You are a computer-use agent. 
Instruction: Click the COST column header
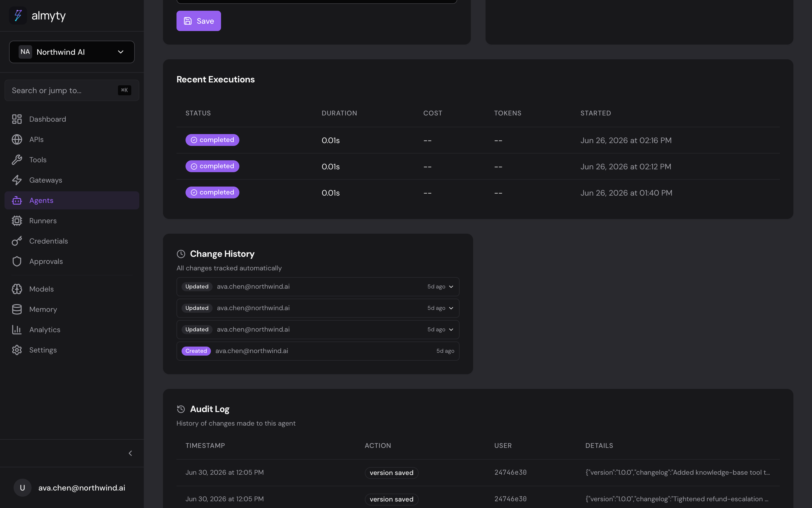(433, 113)
